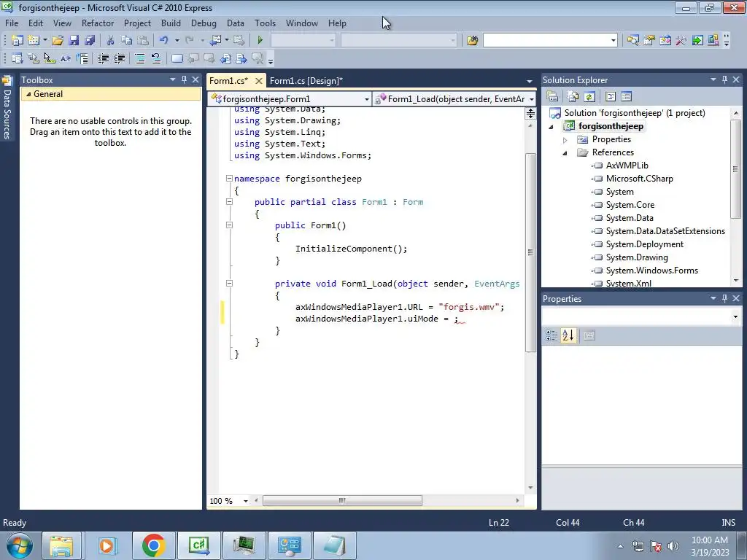Click the Toolbox wrench-hammer toolbar icon
The height and width of the screenshot is (560, 747).
point(681,41)
